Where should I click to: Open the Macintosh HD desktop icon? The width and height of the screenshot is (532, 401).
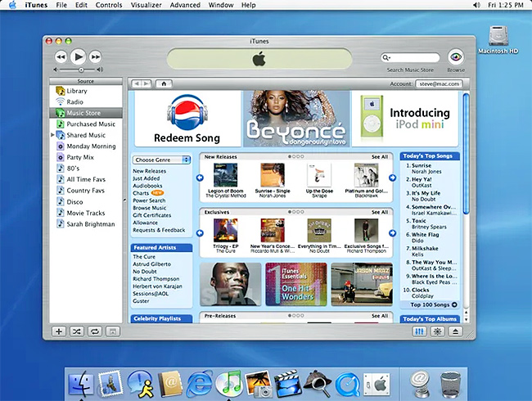[x=498, y=40]
